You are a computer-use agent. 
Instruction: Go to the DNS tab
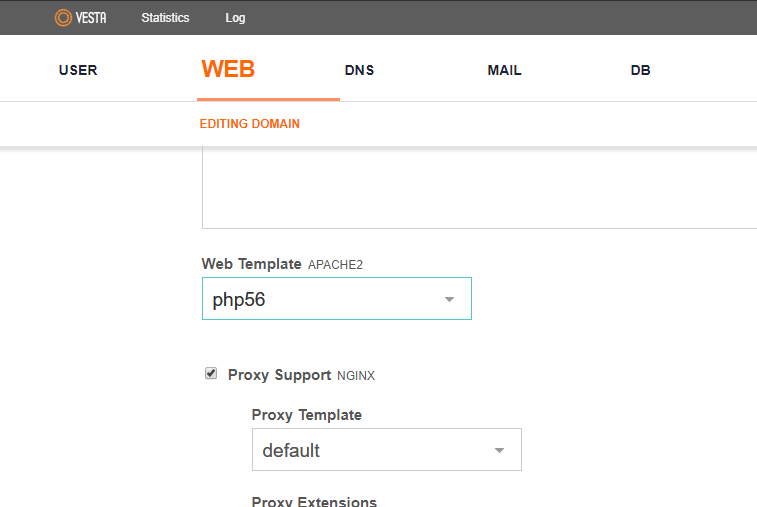click(x=359, y=70)
